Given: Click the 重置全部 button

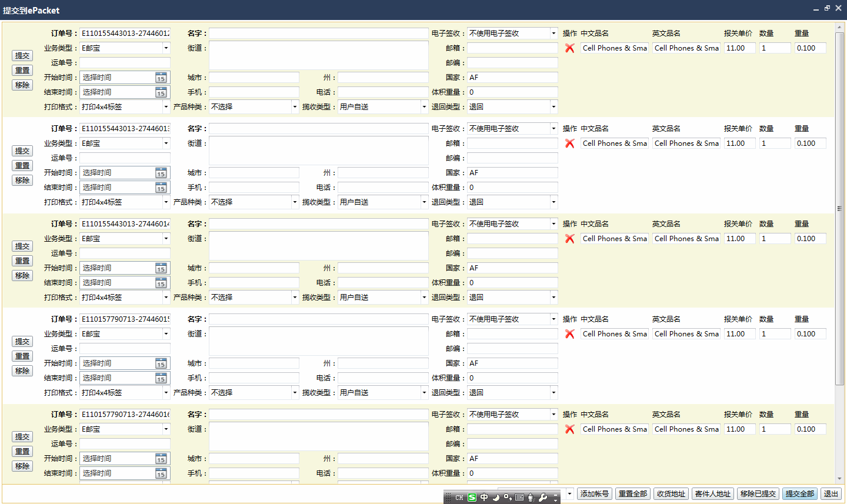Looking at the screenshot, I should point(633,494).
